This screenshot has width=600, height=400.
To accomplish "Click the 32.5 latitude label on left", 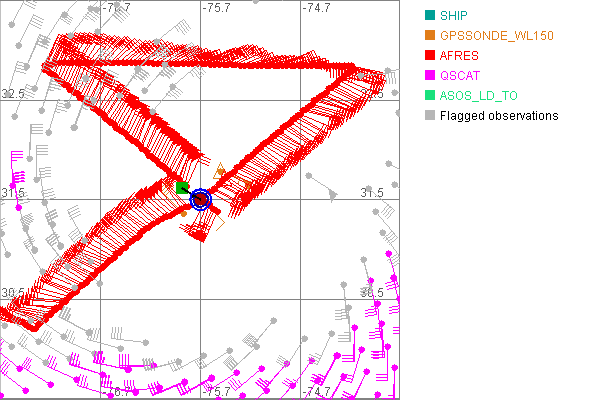I will pos(13,93).
